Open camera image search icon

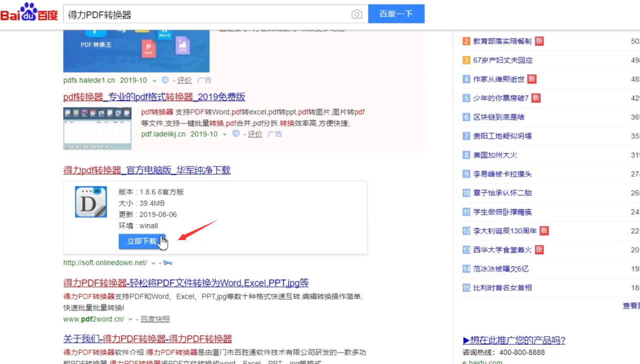(356, 14)
